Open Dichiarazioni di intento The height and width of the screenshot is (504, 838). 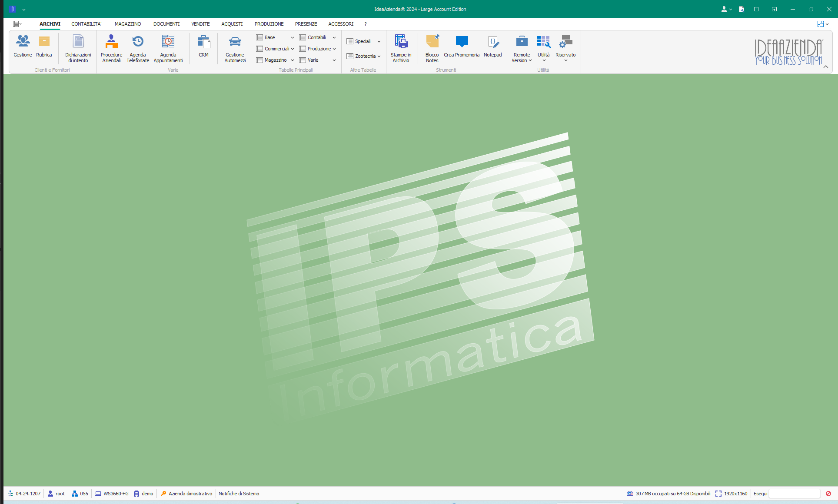pos(78,49)
